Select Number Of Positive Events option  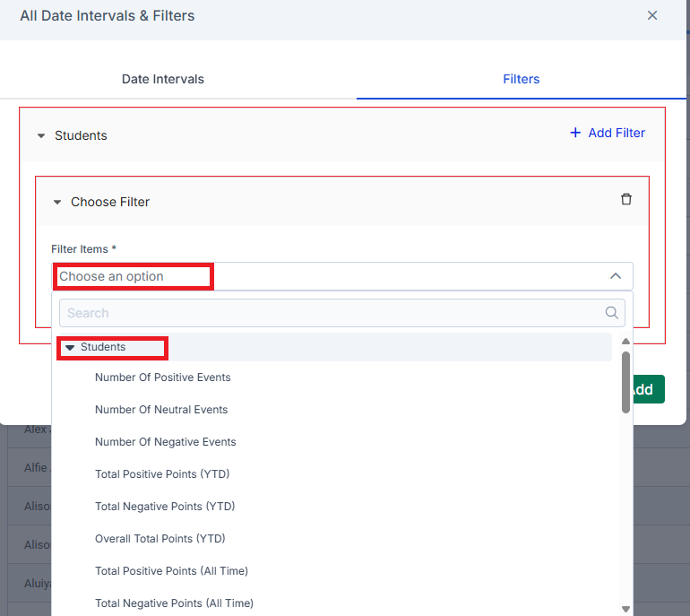coord(163,377)
